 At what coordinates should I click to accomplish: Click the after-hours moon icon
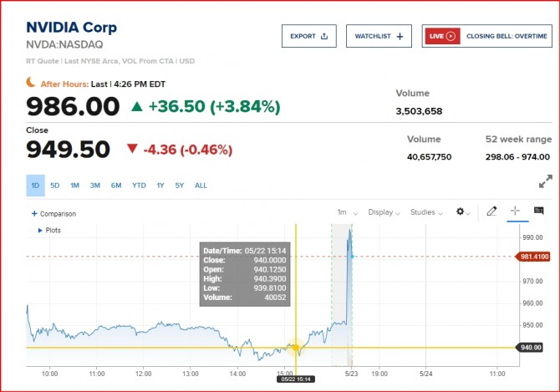[x=31, y=82]
